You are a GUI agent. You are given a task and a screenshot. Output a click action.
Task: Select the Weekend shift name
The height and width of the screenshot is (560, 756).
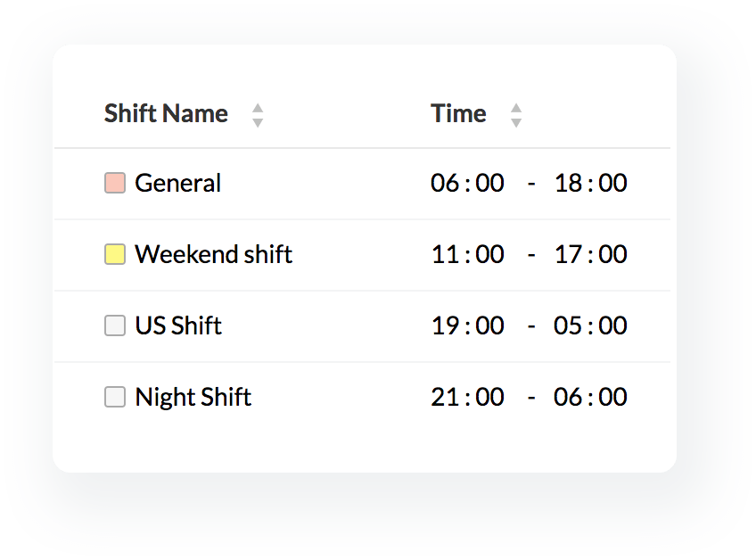213,255
